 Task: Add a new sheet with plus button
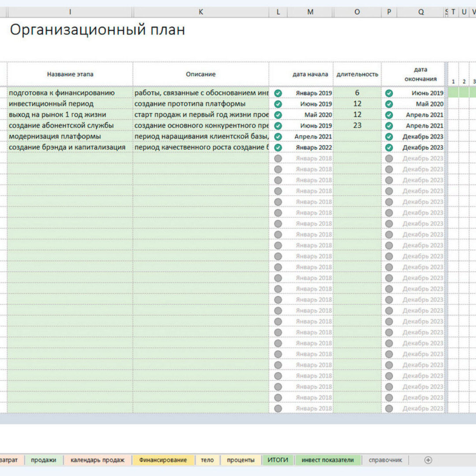pos(428,460)
